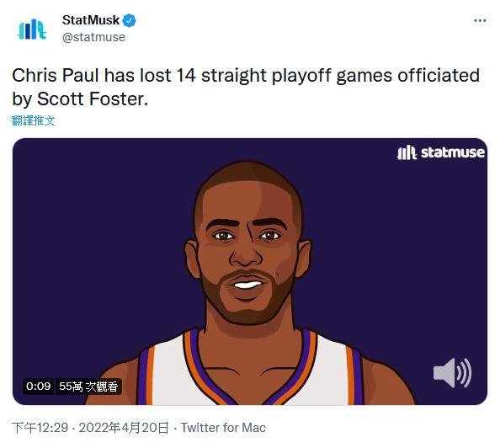Open the StatMusk display name

(91, 20)
